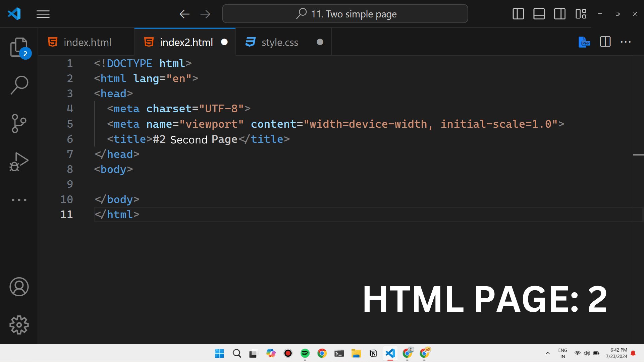Open the notification bell in tray
Screen dimensions: 644x362
[x=633, y=353]
